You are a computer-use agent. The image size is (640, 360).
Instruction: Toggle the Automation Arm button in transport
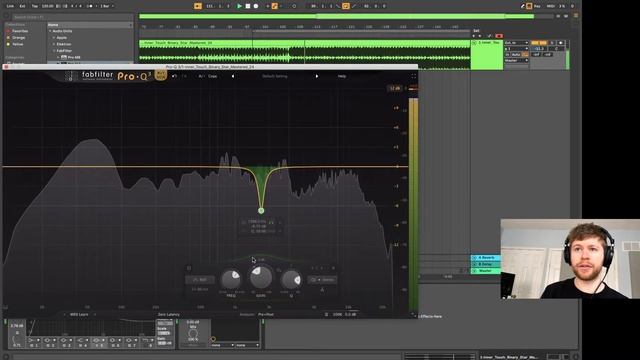275,6
